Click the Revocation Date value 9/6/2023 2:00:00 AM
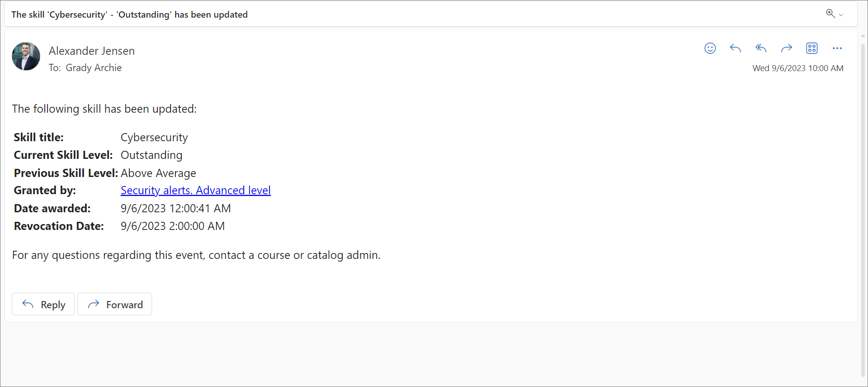 click(x=172, y=226)
